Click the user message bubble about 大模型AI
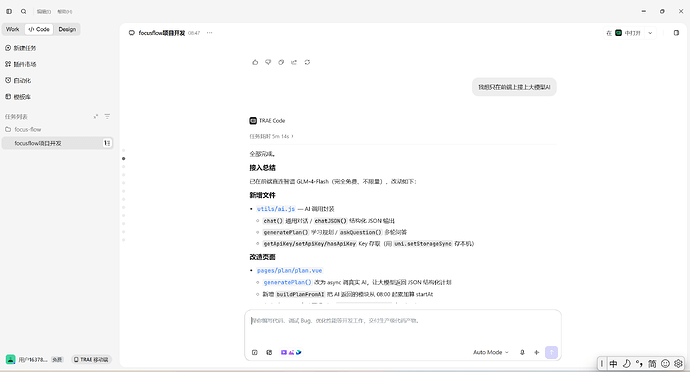The image size is (690, 372). click(514, 87)
